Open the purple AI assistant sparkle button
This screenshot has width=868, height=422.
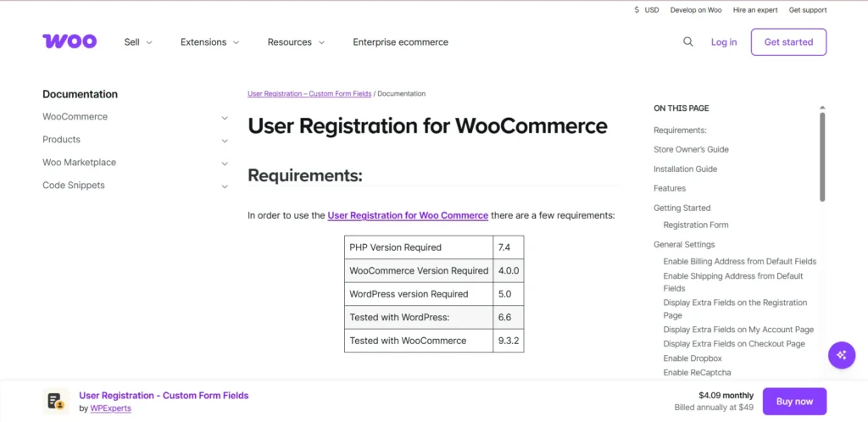point(842,355)
